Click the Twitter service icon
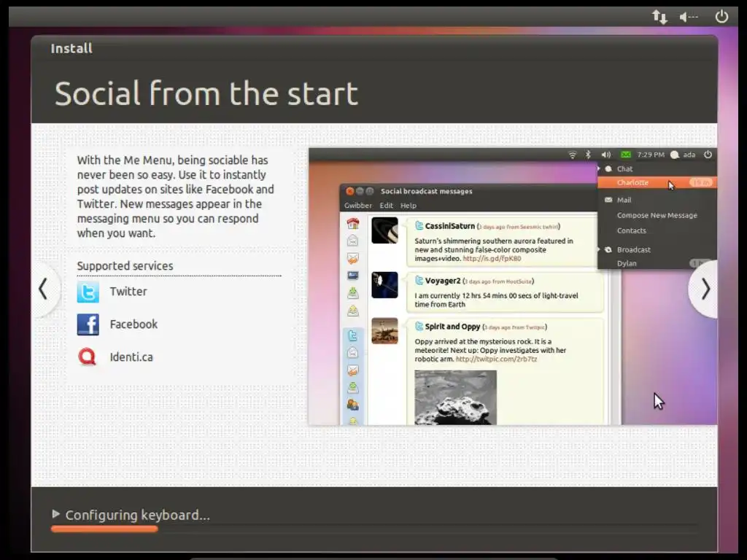747x560 pixels. click(88, 292)
